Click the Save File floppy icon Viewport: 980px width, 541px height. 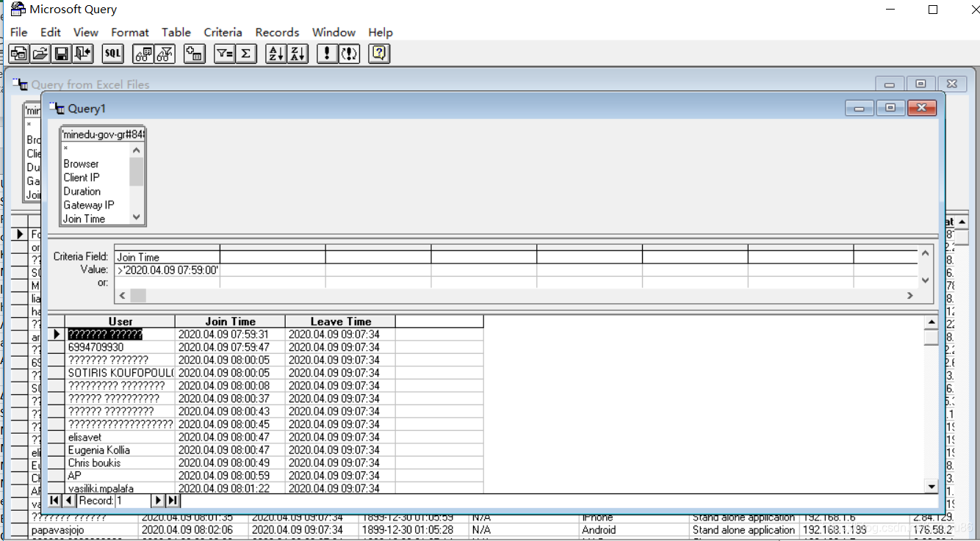click(61, 54)
